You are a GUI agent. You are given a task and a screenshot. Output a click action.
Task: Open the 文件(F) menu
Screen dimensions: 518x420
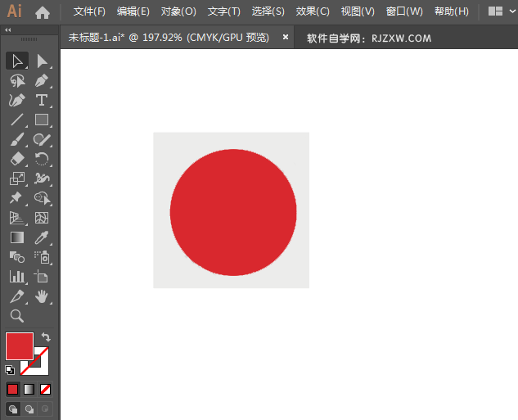click(x=89, y=11)
